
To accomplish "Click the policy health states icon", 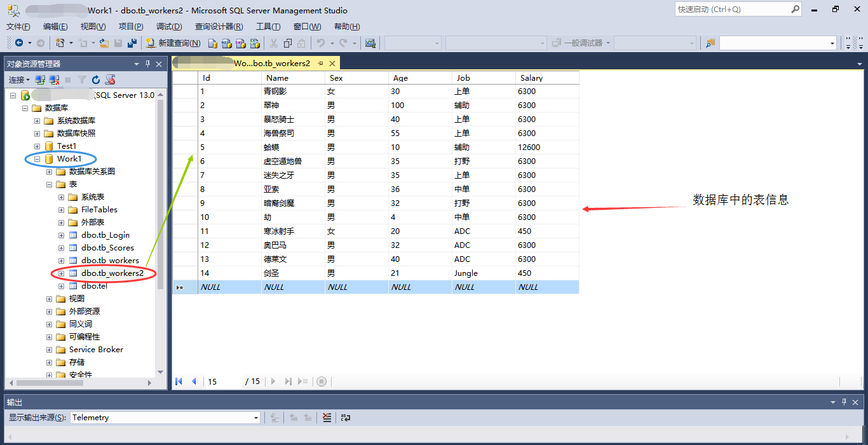I will coord(110,79).
